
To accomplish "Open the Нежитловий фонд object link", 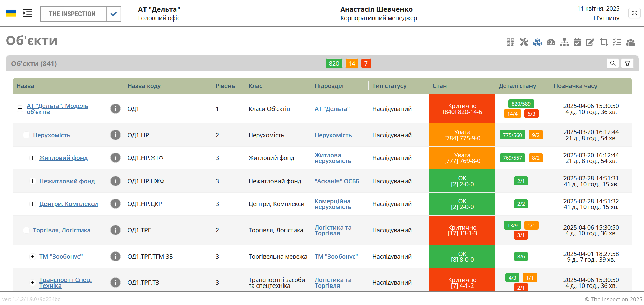I will 67,181.
